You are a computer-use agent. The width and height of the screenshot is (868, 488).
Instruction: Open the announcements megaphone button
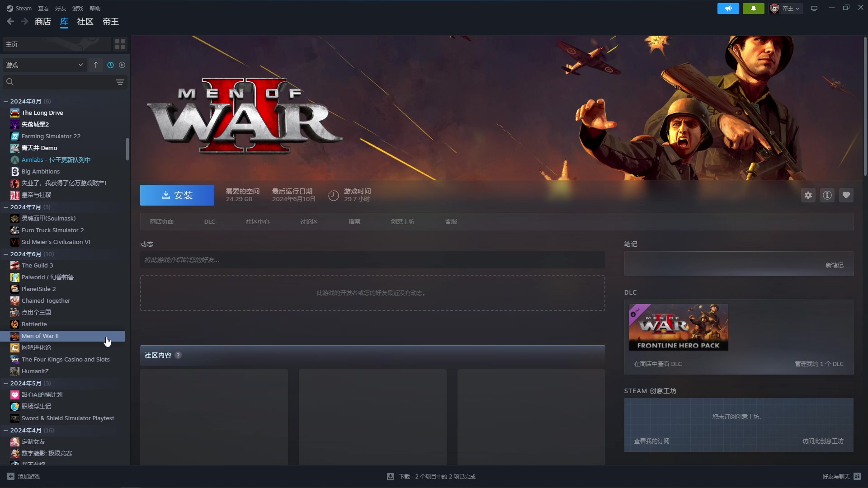728,8
